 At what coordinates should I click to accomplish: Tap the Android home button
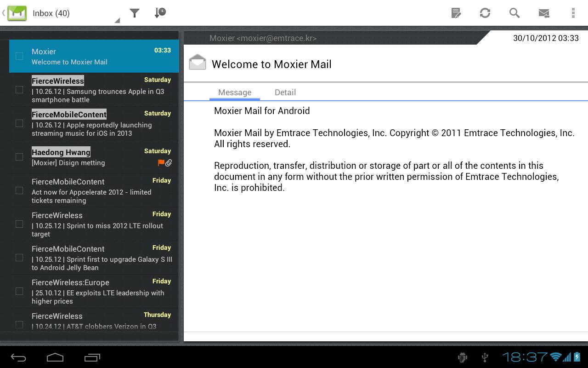coord(55,357)
